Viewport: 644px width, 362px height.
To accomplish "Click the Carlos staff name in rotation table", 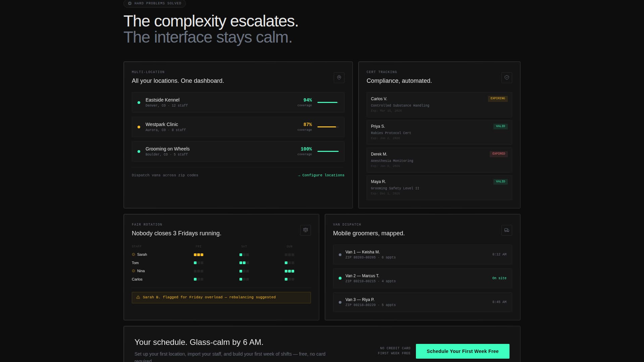I will tap(137, 279).
